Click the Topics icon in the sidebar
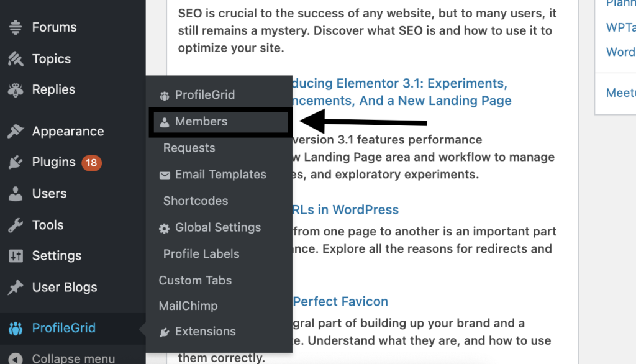The image size is (636, 364). 17,58
